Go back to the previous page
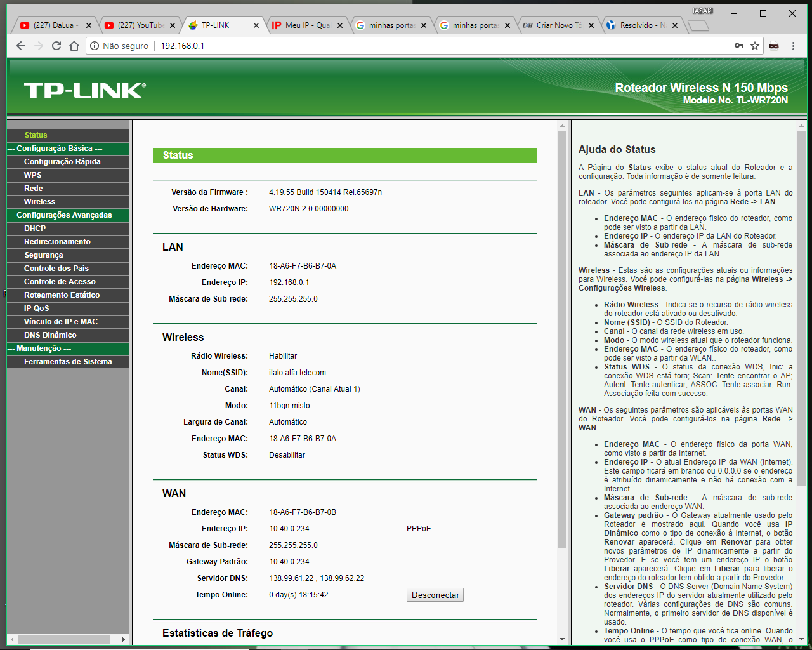 pos(21,46)
